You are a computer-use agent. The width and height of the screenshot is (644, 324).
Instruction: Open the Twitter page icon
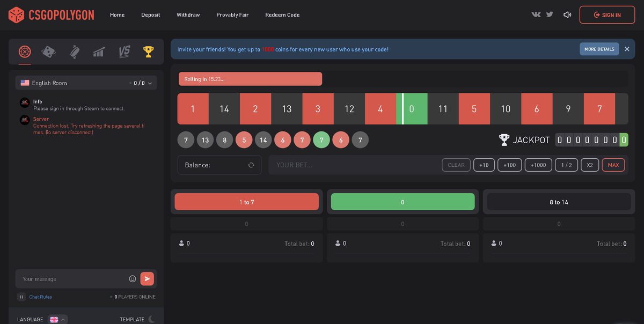[550, 14]
